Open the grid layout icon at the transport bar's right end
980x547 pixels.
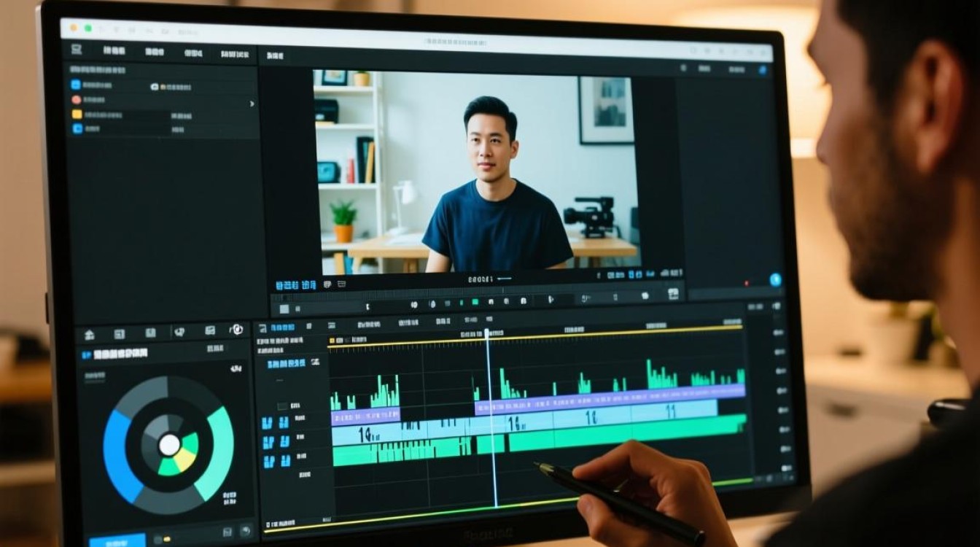pyautogui.click(x=673, y=294)
